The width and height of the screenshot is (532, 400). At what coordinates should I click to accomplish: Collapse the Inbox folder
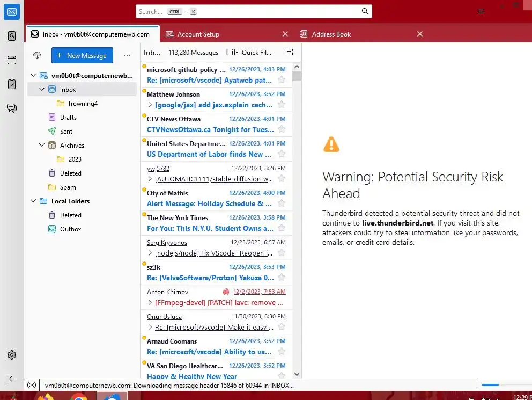tap(42, 89)
